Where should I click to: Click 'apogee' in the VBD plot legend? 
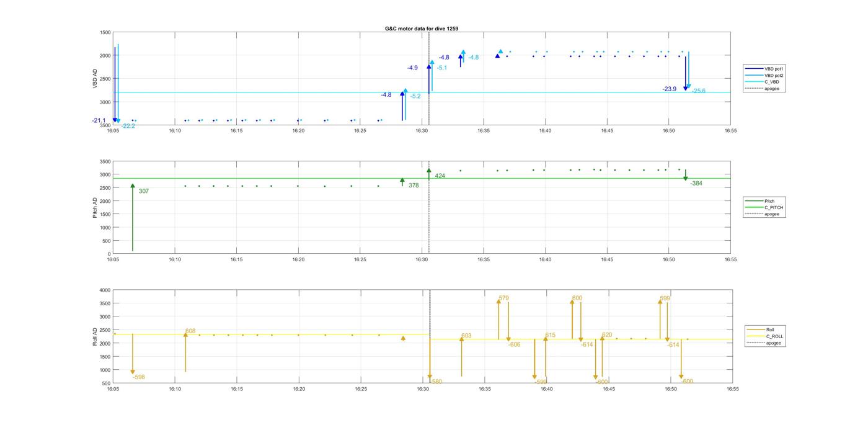point(763,88)
